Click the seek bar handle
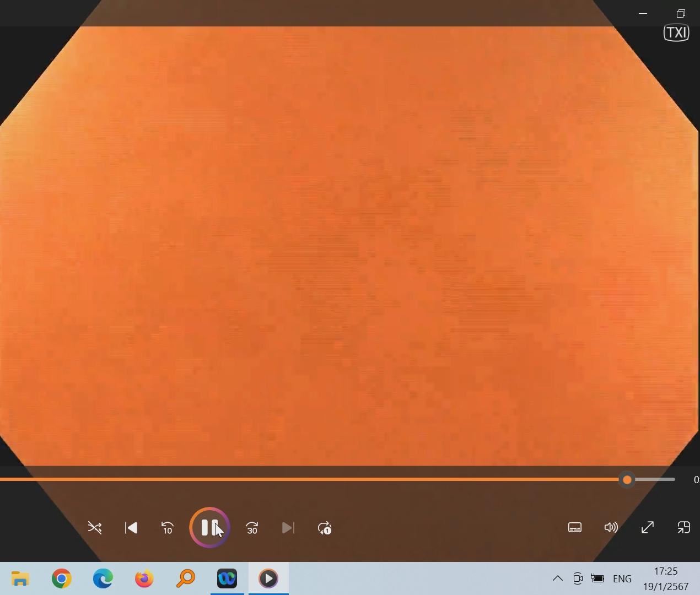Screen dimensions: 700x595 tap(627, 480)
